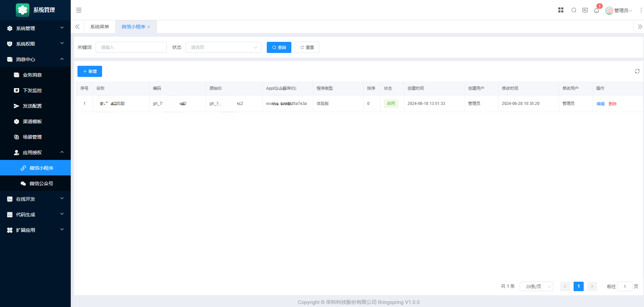Close the 微信小程序 tab
This screenshot has height=307, width=644.
click(x=149, y=27)
